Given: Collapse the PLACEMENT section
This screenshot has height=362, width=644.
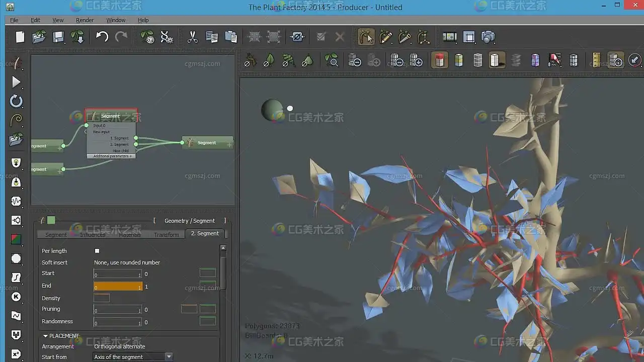Looking at the screenshot, I should (x=46, y=336).
